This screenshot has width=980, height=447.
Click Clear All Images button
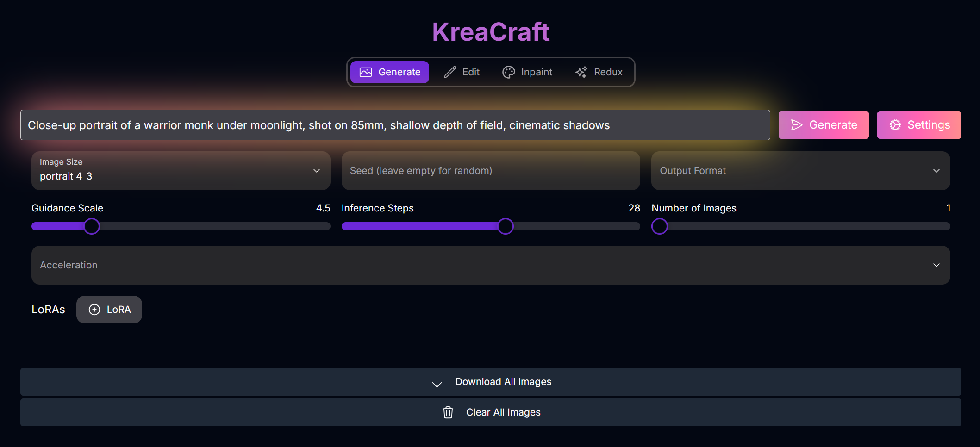[491, 412]
